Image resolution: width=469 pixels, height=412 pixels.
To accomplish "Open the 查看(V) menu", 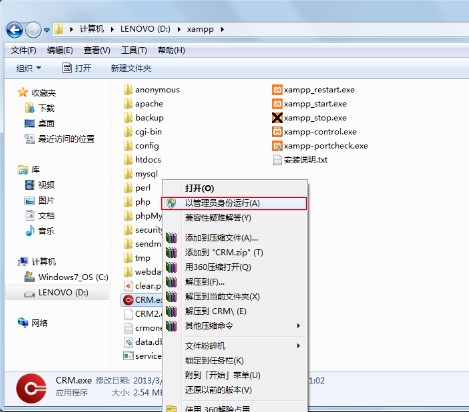I will coord(97,50).
